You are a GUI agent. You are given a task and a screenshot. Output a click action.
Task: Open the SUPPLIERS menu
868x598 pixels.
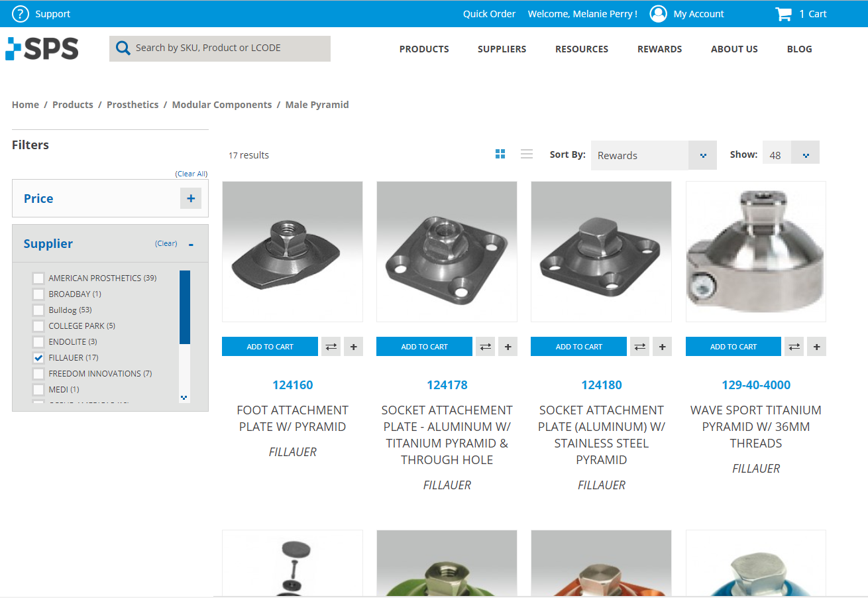coord(502,49)
